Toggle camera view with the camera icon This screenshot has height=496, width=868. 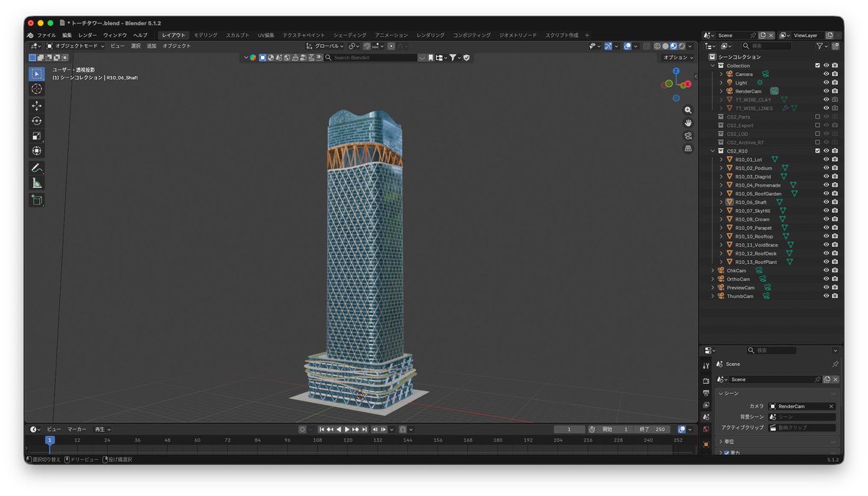tap(688, 135)
